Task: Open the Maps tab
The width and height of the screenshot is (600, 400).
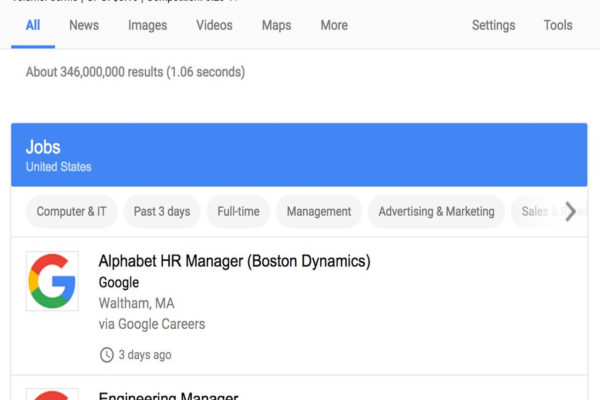Action: 277,25
